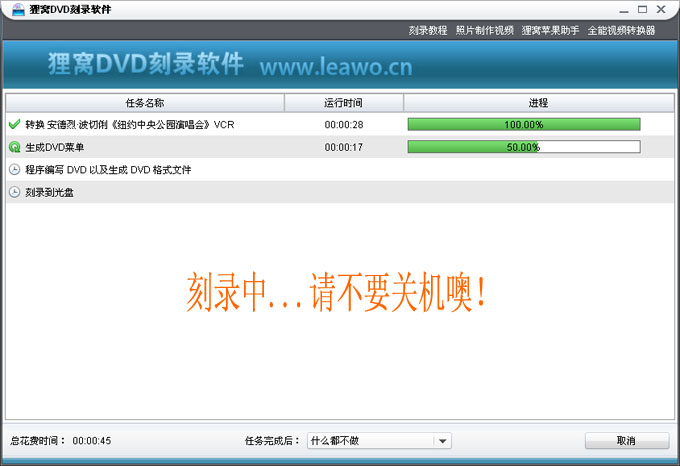Viewport: 680px width, 466px height.
Task: Click the clock icon beside 刻录到光盘
Action: coord(14,192)
